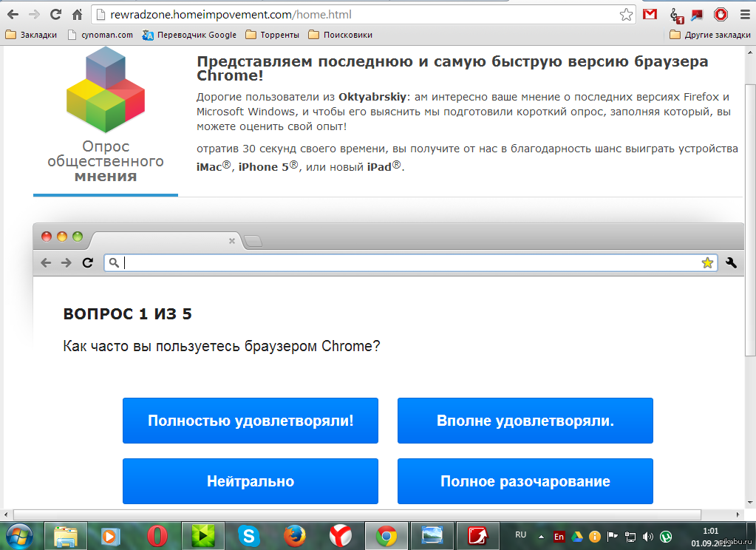
Task: Click the red stop-sign adblock extension icon
Action: coord(721,14)
